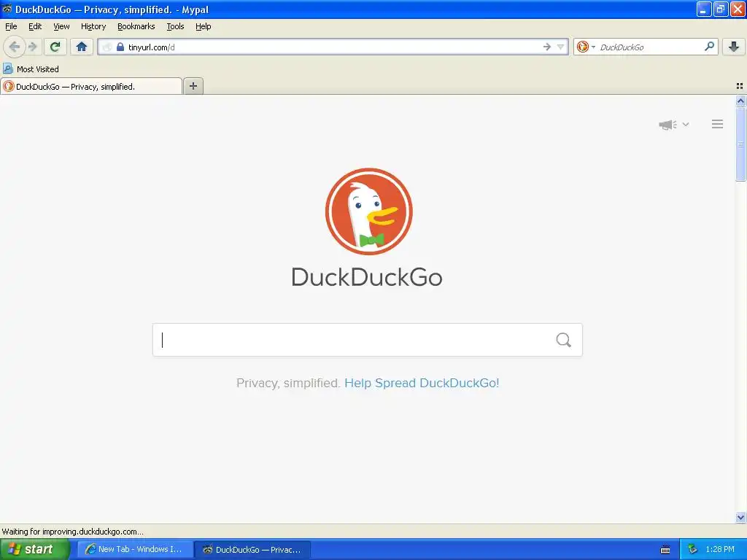Open the Bookmarks menu
This screenshot has width=747, height=560.
[x=136, y=26]
